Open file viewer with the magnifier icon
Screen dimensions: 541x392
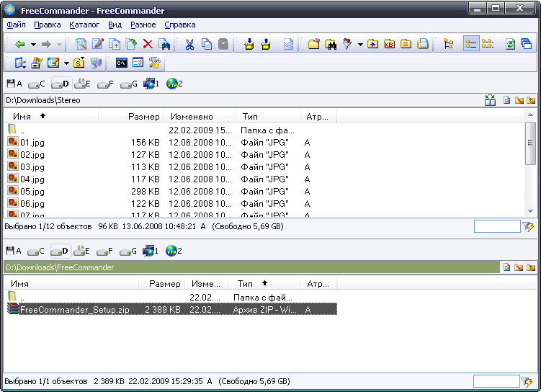[x=81, y=44]
